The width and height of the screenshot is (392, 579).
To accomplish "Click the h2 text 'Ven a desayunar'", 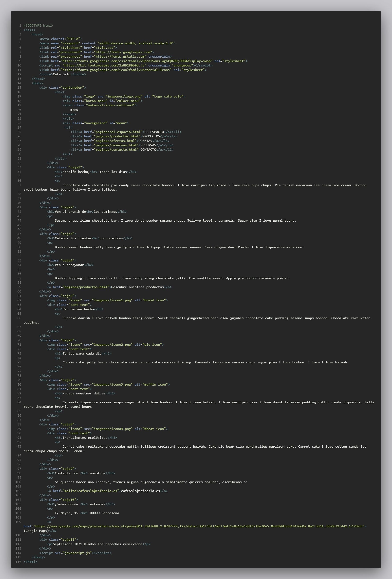I will coord(70,265).
